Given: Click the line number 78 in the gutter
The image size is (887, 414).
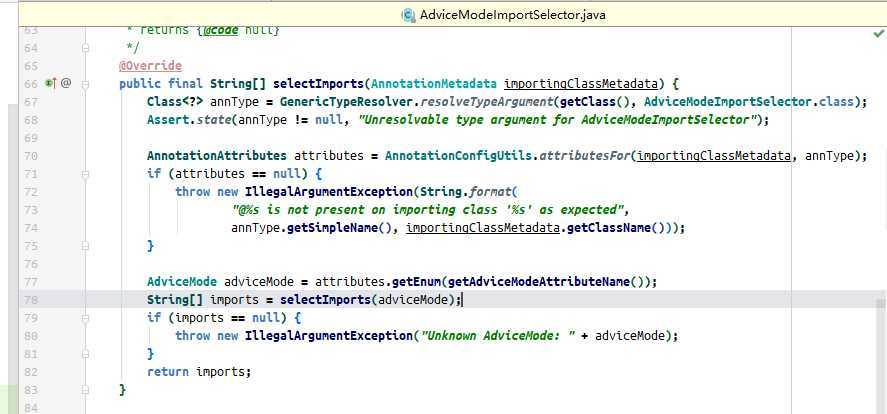Looking at the screenshot, I should 31,300.
